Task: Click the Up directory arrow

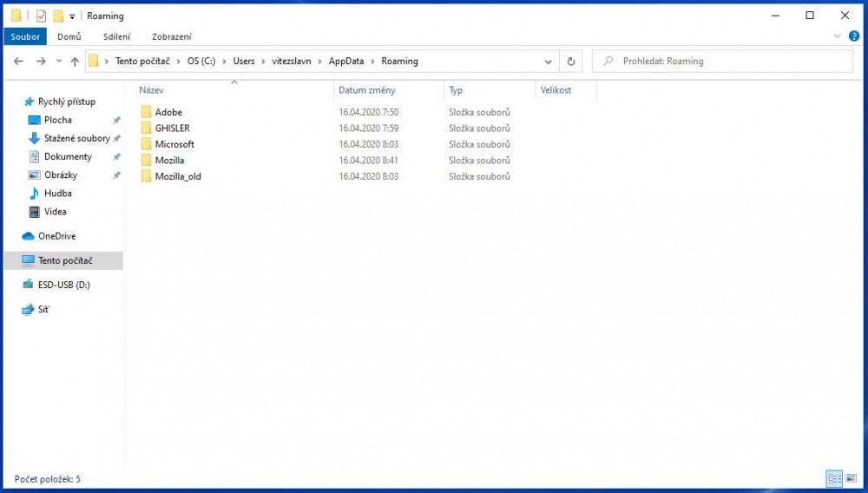Action: point(75,62)
